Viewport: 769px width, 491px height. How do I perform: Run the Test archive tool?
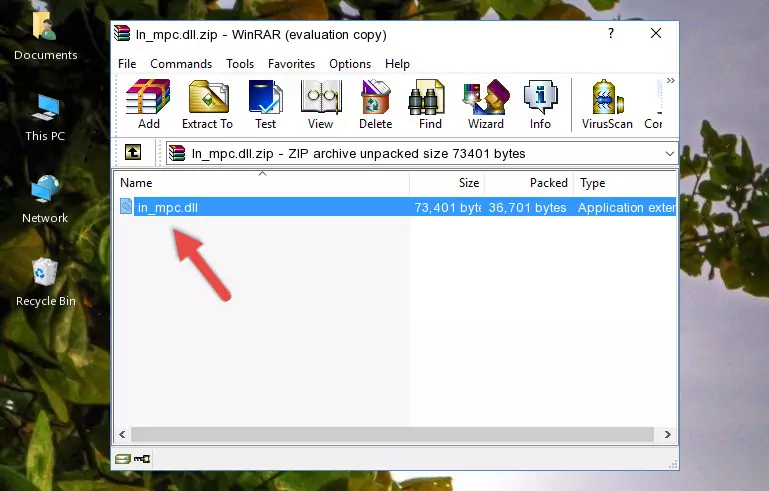265,104
